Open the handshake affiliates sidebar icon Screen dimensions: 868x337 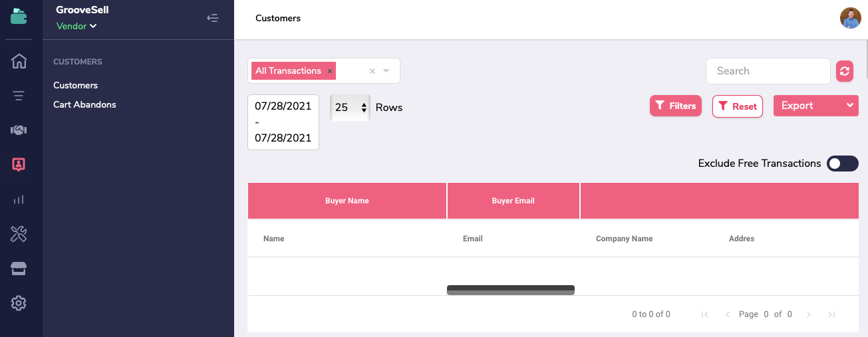(19, 130)
